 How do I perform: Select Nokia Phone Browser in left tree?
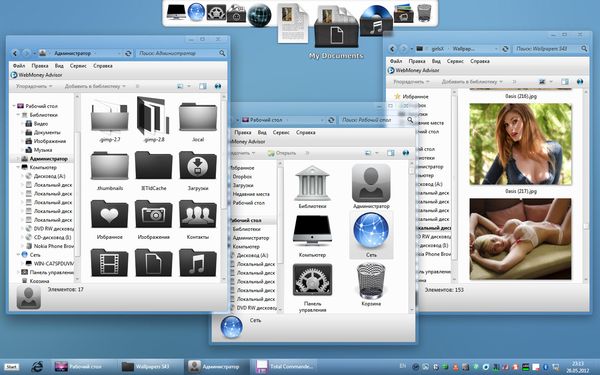click(x=49, y=246)
